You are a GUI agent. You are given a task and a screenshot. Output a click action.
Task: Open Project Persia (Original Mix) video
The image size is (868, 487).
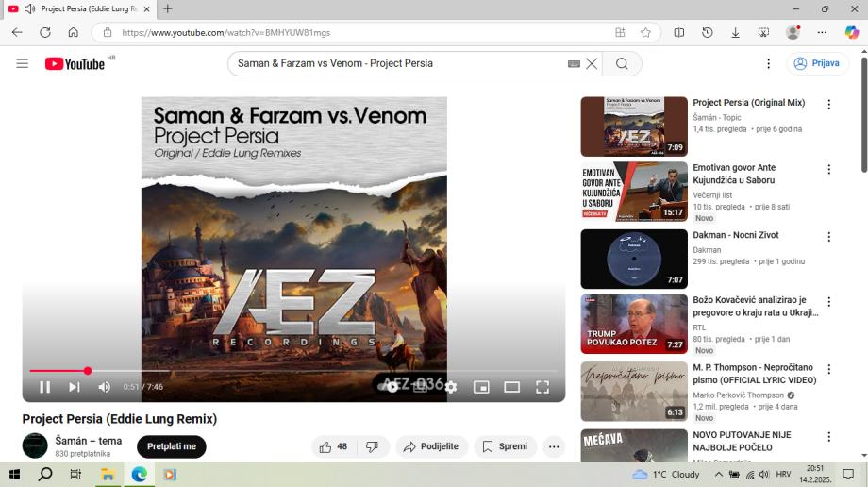point(748,103)
